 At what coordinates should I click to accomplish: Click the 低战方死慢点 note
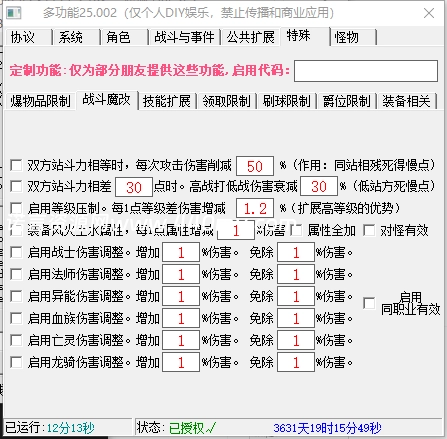pos(394,186)
